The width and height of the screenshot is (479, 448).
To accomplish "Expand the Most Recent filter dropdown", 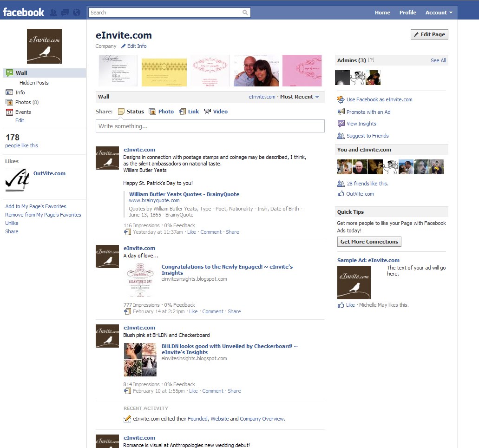I will click(300, 97).
